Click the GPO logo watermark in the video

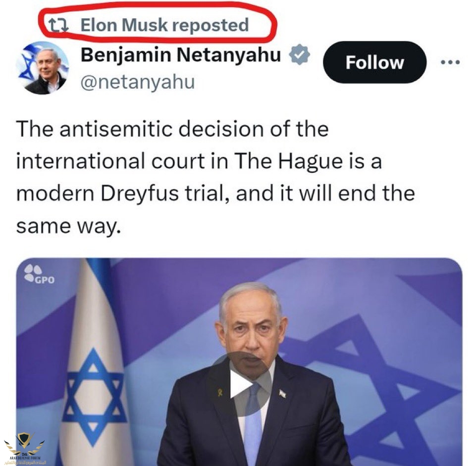40,274
